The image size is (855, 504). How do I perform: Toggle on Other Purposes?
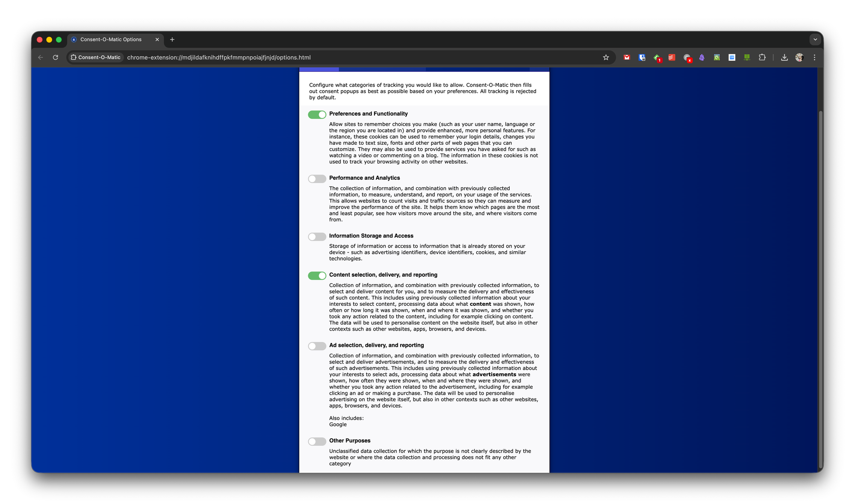[317, 441]
